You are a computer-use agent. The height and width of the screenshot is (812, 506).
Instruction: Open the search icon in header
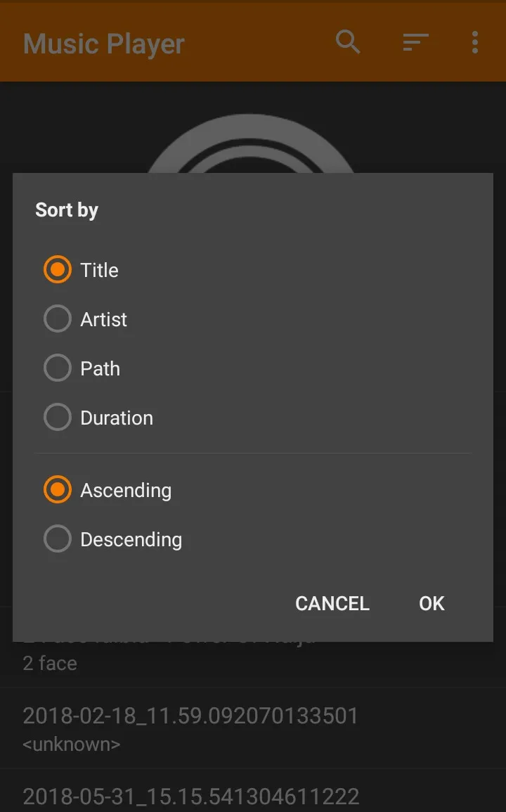[x=347, y=42]
